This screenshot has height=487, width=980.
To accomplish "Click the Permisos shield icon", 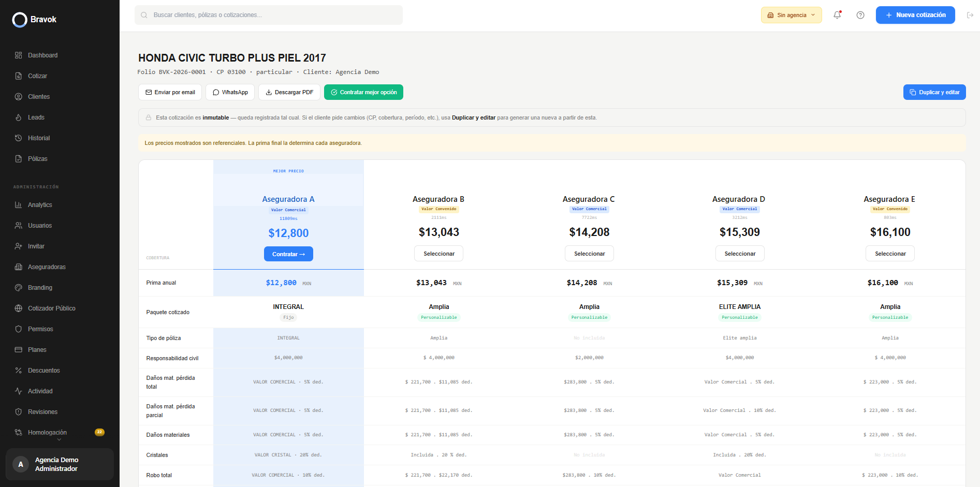I will pyautogui.click(x=19, y=329).
